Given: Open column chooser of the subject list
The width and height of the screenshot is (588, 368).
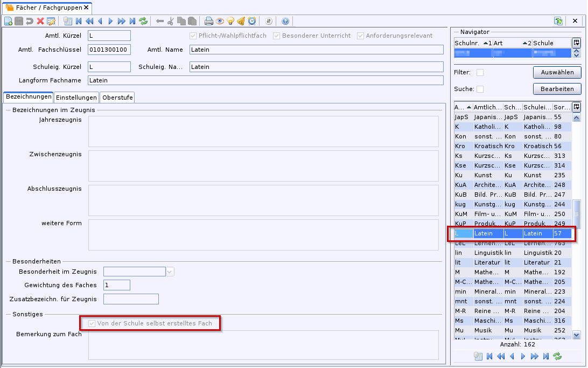Looking at the screenshot, I should 576,107.
